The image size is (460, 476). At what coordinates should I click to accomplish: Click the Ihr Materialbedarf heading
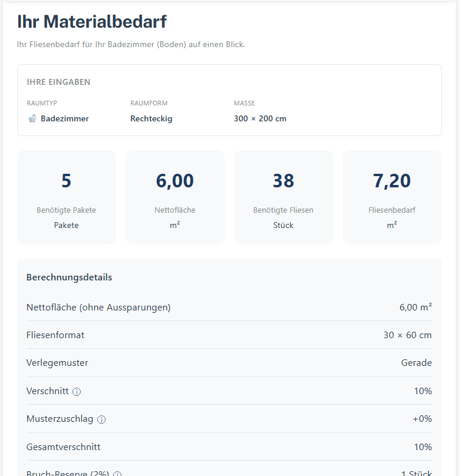point(92,22)
